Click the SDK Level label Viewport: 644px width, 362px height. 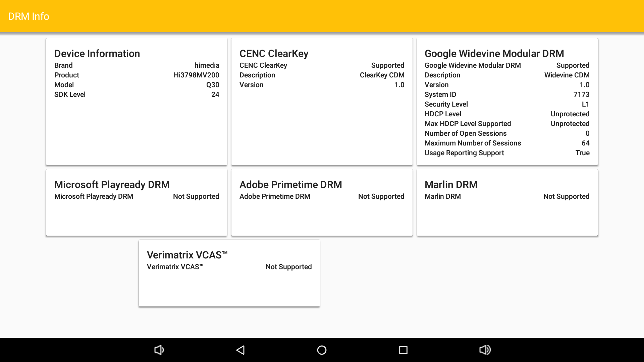coord(70,95)
